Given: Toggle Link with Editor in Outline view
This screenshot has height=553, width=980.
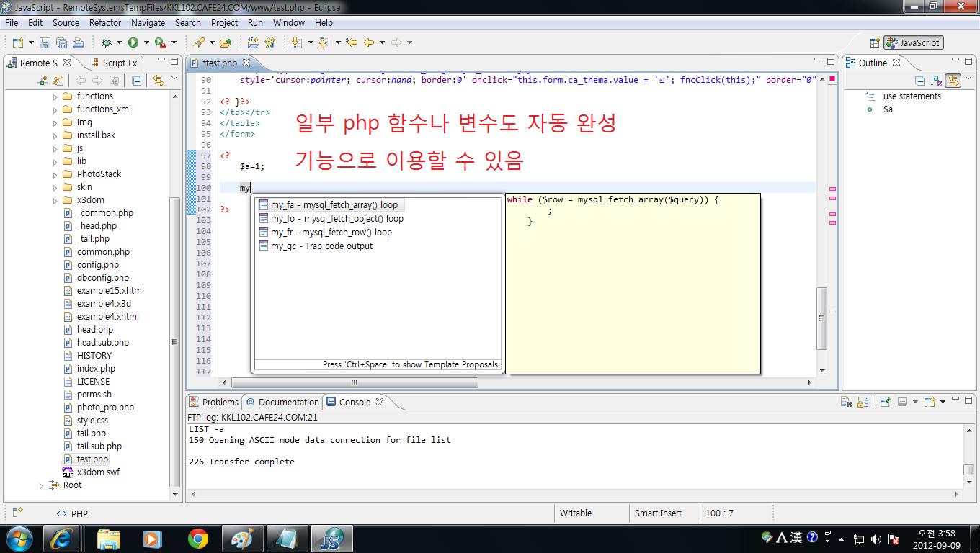Looking at the screenshot, I should [953, 81].
